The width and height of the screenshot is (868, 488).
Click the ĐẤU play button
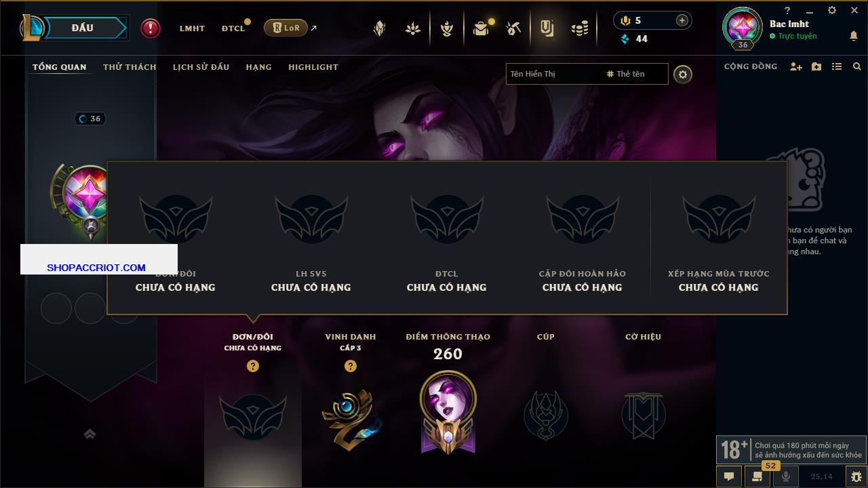click(81, 28)
